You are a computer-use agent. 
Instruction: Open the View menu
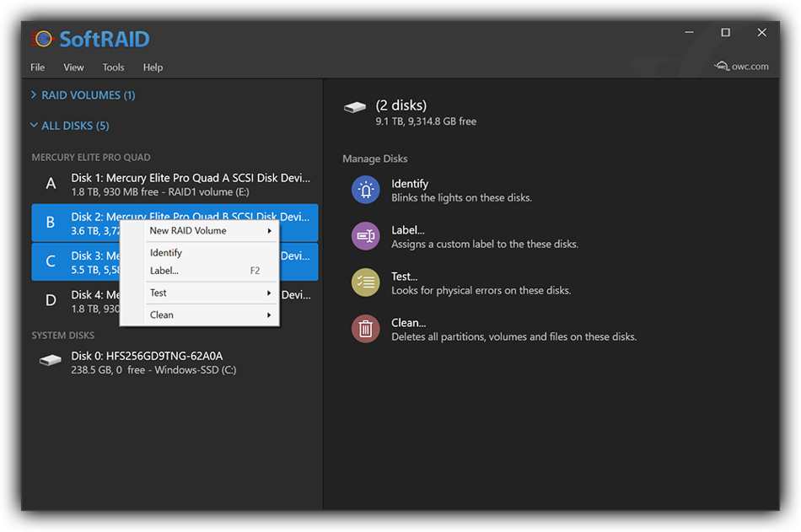point(73,67)
